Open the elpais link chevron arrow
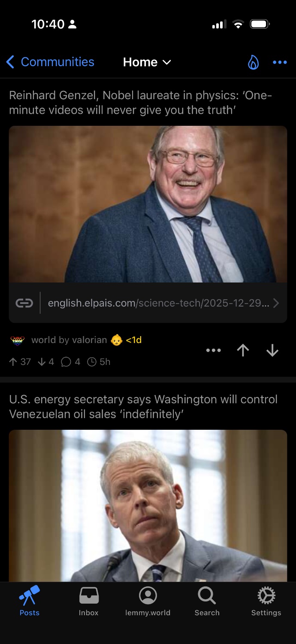 [x=276, y=303]
